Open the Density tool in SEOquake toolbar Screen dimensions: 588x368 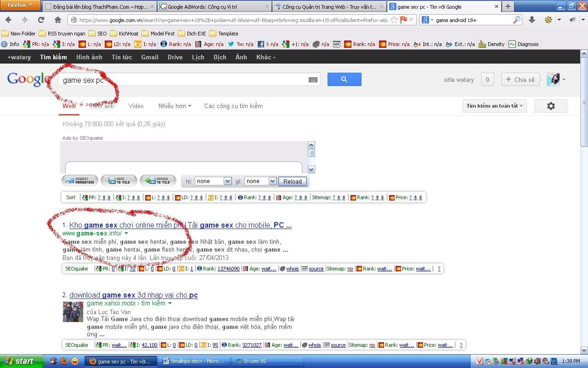coord(492,44)
